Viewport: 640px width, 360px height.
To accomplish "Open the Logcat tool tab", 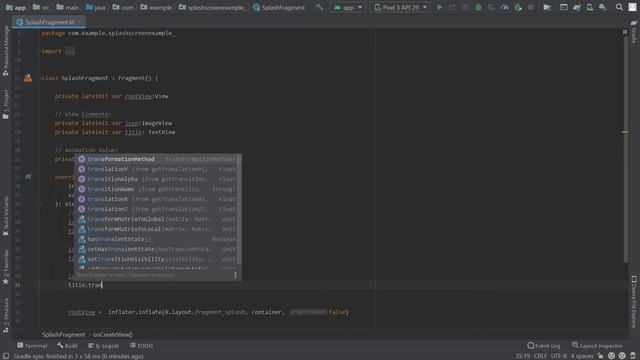I will pos(104,346).
